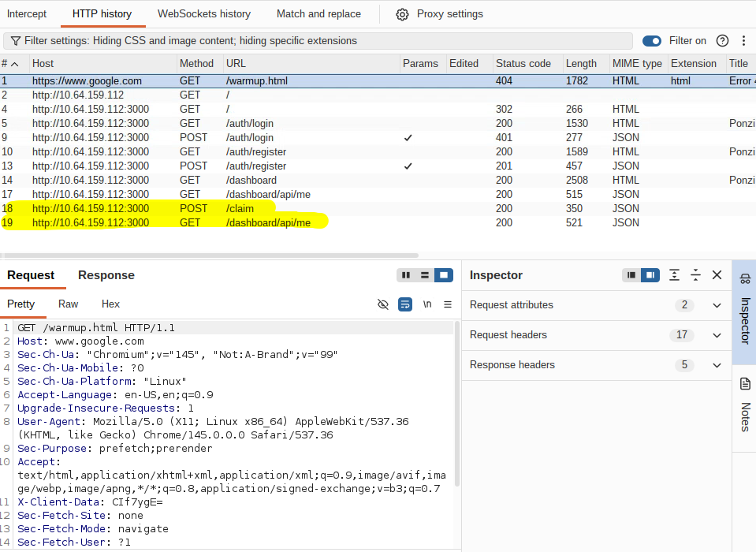This screenshot has height=552, width=756.
Task: Sort by Length column header
Action: 586,64
